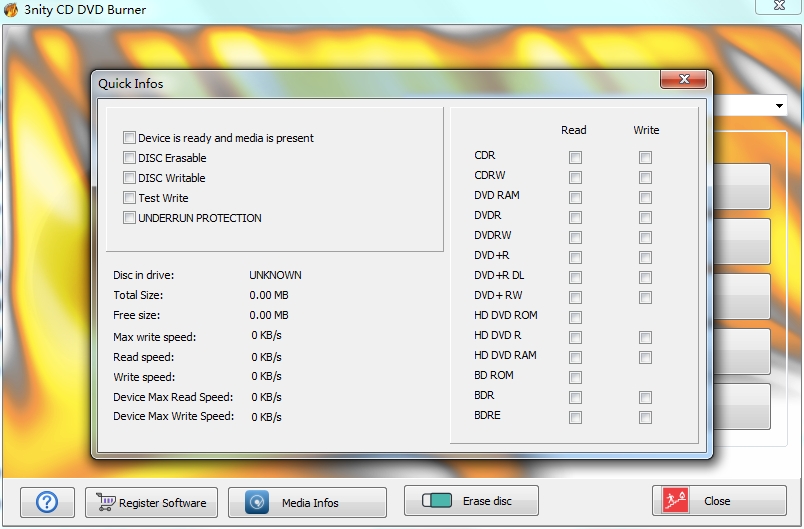Check the DVD+R DL Read checkbox
Screen dimensions: 804x529
pos(575,277)
